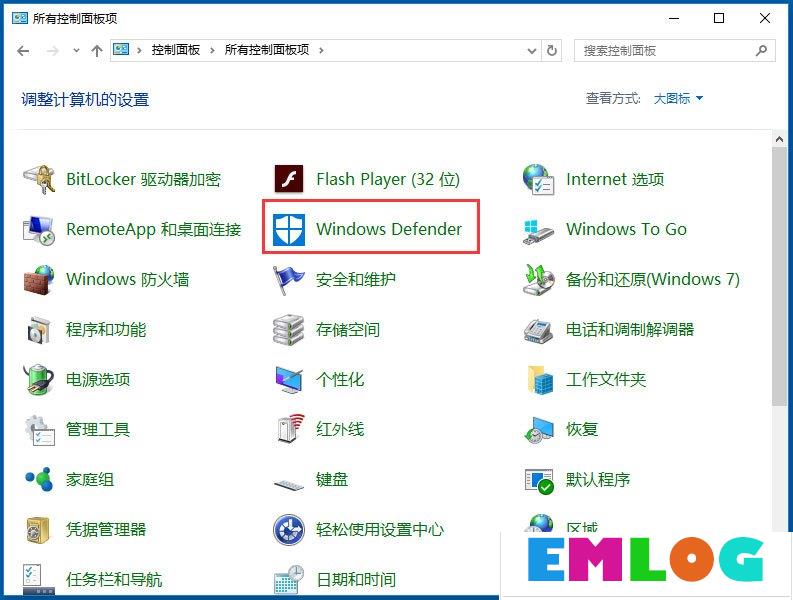Click the 默认程序 link text
This screenshot has height=600, width=793.
tap(598, 480)
